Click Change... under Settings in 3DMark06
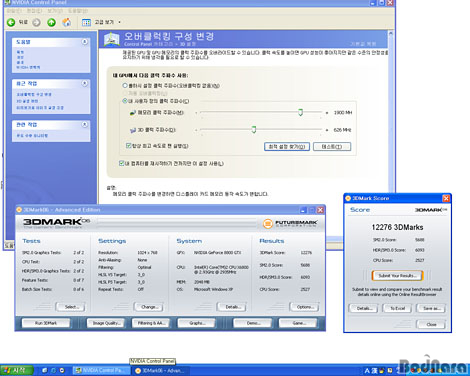The width and height of the screenshot is (470, 376). pos(149,307)
